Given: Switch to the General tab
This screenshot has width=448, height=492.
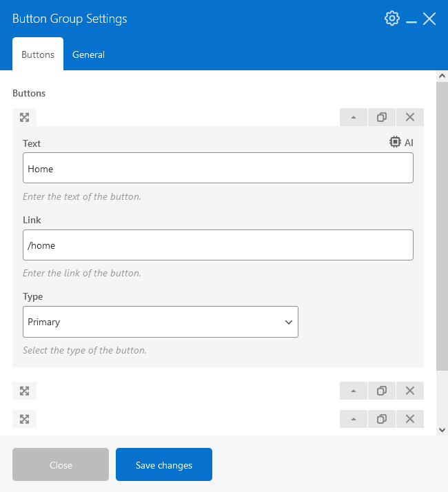Looking at the screenshot, I should pos(88,54).
